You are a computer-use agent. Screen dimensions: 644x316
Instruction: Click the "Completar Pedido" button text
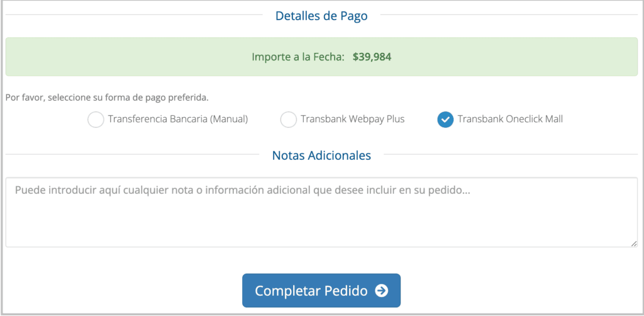(311, 291)
